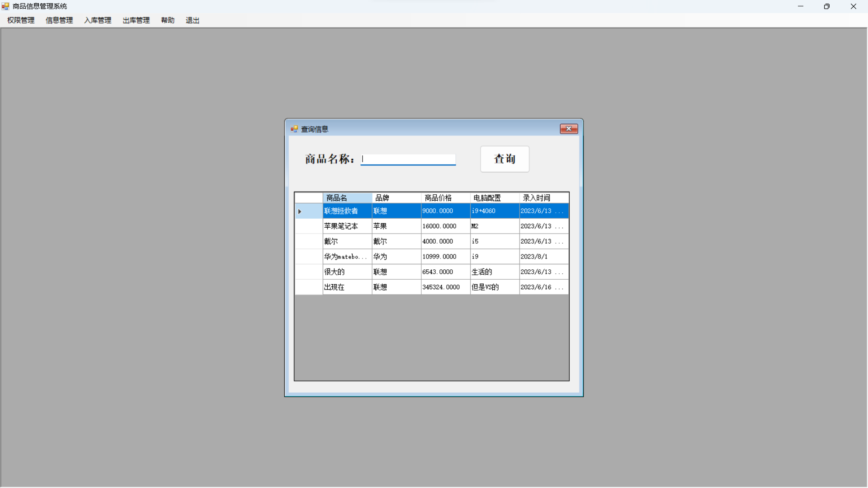Open the 权限管理 menu
This screenshot has width=868, height=488.
tap(21, 20)
